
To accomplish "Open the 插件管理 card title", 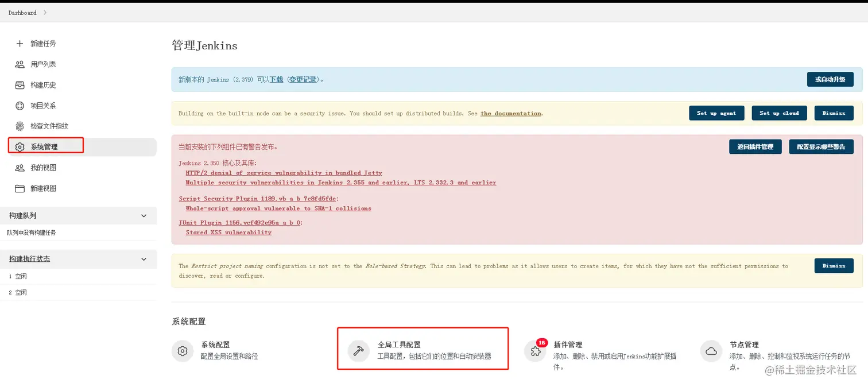I will click(x=568, y=345).
